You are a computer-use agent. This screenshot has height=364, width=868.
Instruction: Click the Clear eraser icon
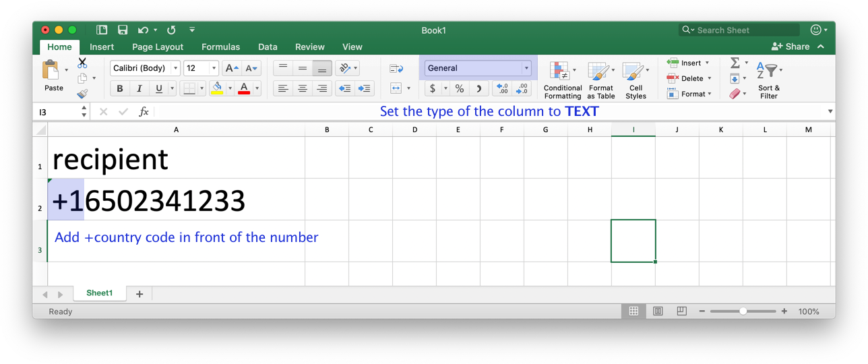735,94
